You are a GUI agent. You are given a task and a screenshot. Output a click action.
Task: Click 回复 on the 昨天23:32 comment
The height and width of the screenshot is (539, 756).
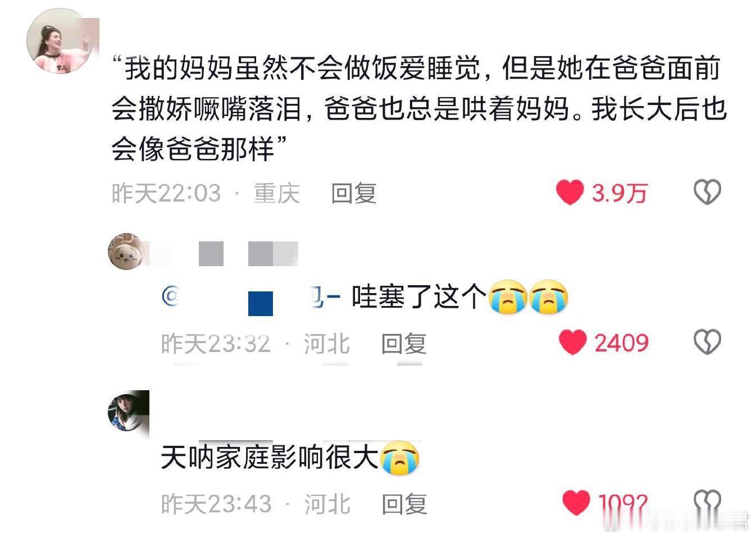404,344
